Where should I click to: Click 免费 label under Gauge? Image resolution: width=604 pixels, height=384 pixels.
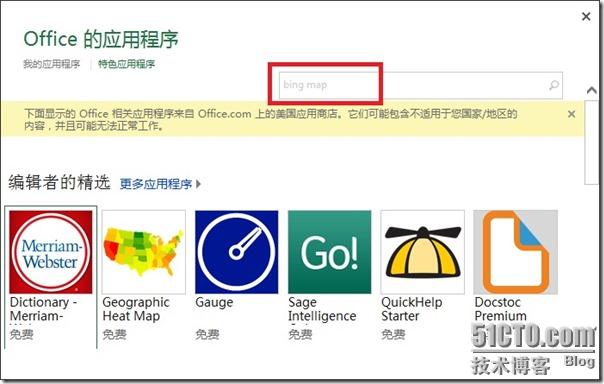pyautogui.click(x=207, y=334)
